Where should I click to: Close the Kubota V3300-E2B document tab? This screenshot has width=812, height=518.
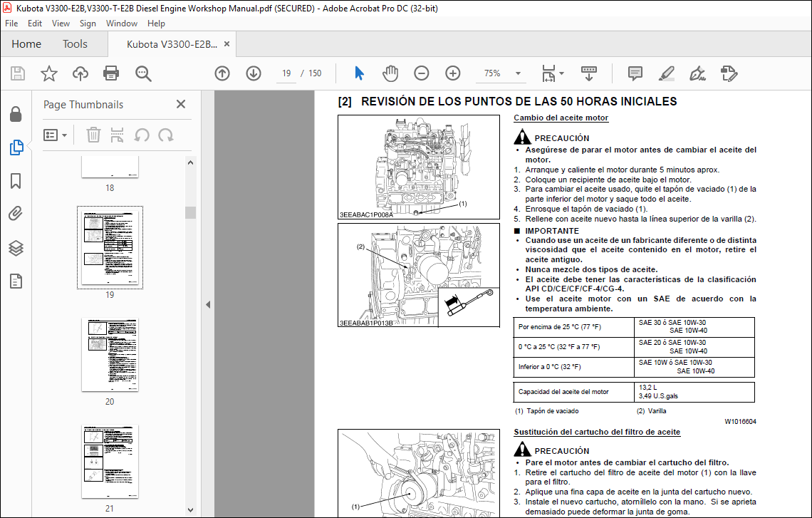pos(227,44)
